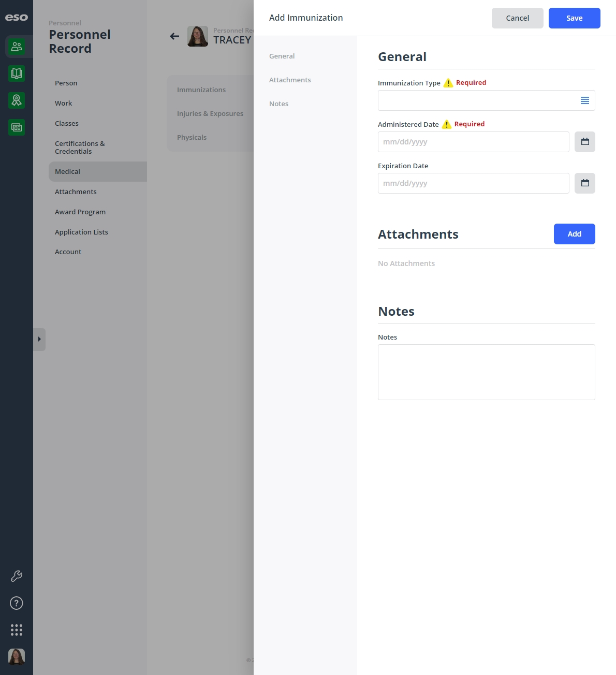Cancel adding the immunization
616x675 pixels.
point(517,18)
